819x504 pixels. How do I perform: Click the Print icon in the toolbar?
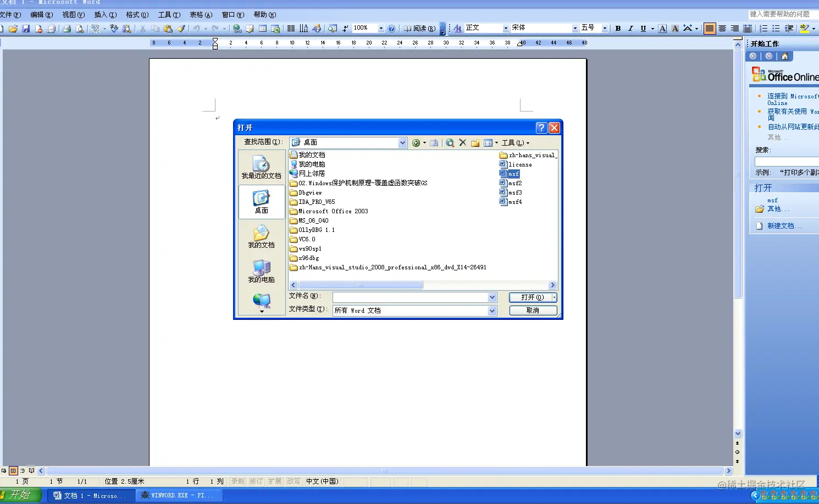pos(67,29)
